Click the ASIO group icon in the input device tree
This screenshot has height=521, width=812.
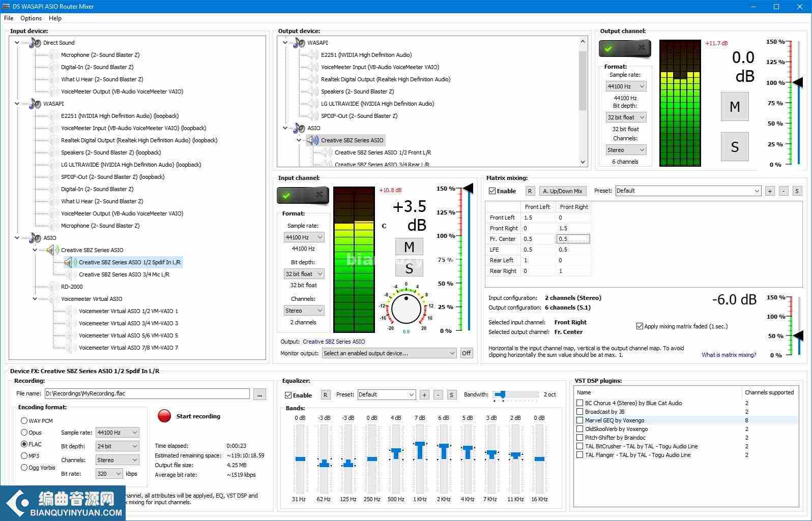pos(35,238)
